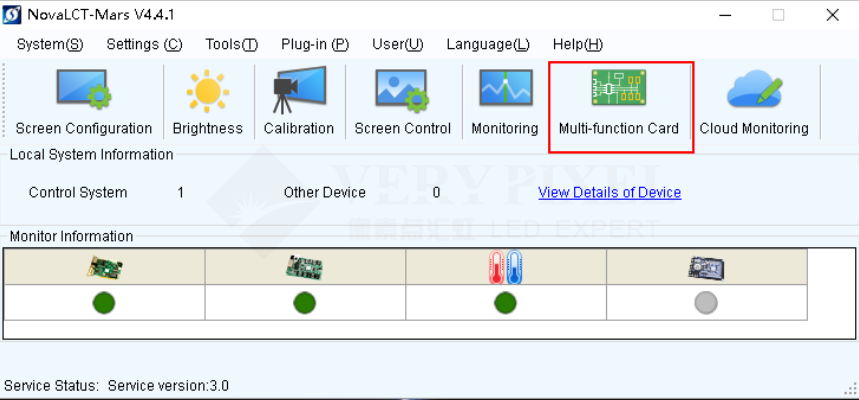
Task: Open Screen Control from the toolbar
Action: click(x=402, y=102)
